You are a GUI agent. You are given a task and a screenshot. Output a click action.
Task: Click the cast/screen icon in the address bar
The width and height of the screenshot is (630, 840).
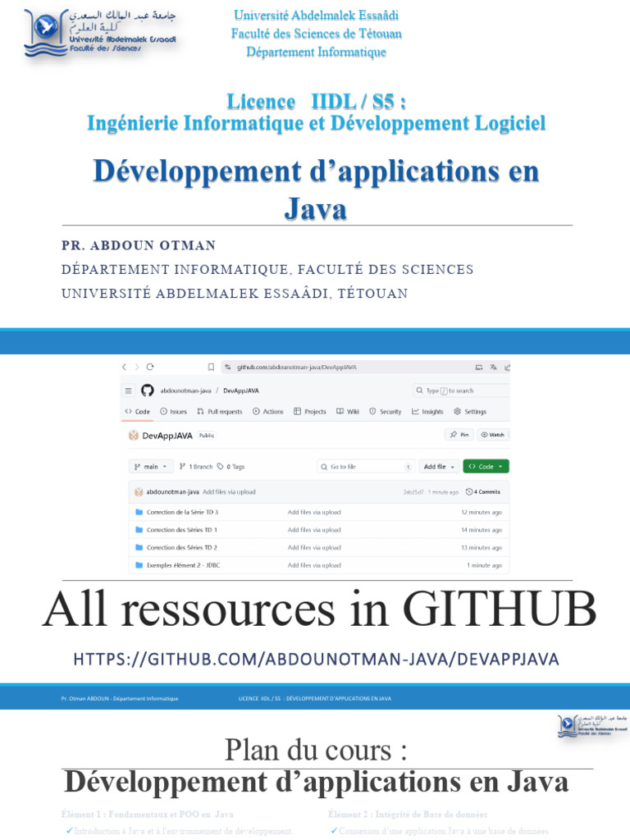click(479, 367)
